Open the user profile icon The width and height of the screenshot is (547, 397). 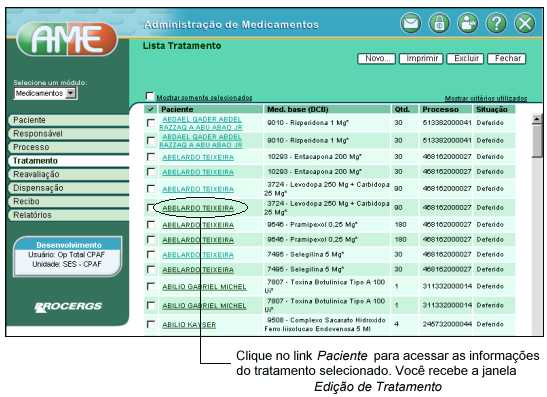(467, 24)
